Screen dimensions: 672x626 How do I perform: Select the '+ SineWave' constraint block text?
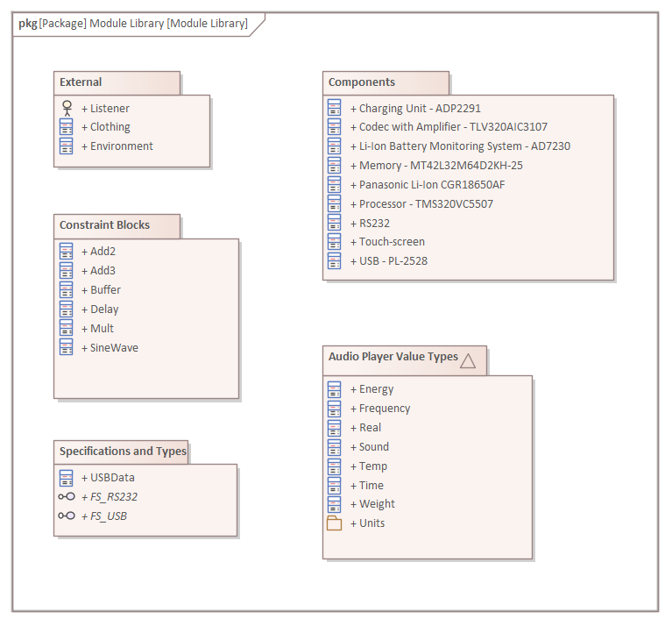[x=110, y=348]
